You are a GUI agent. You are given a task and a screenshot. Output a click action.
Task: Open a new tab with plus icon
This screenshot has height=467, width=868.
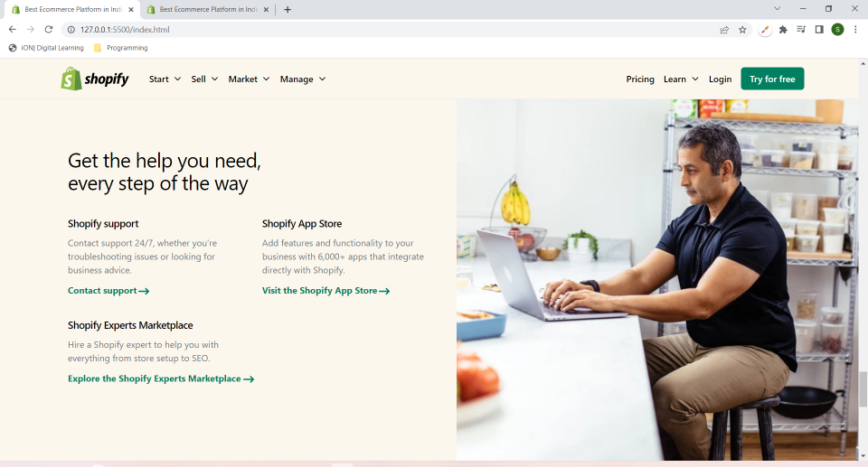[x=288, y=9]
